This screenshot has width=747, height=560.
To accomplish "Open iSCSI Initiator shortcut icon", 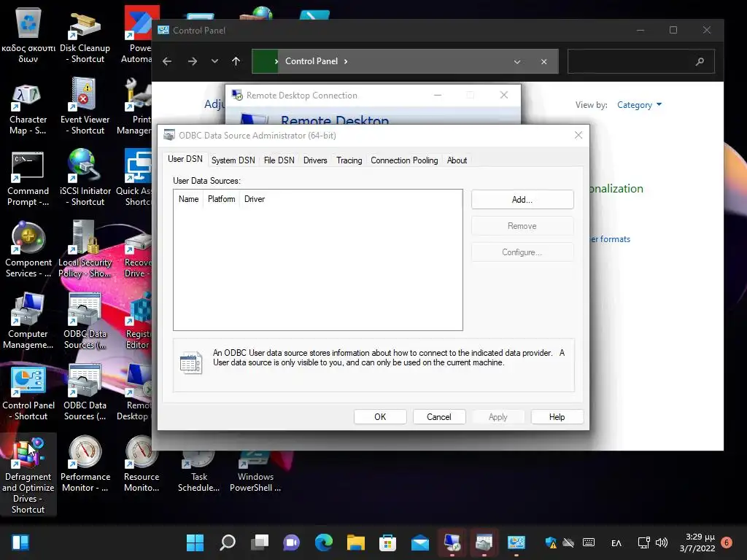I will pyautogui.click(x=85, y=179).
